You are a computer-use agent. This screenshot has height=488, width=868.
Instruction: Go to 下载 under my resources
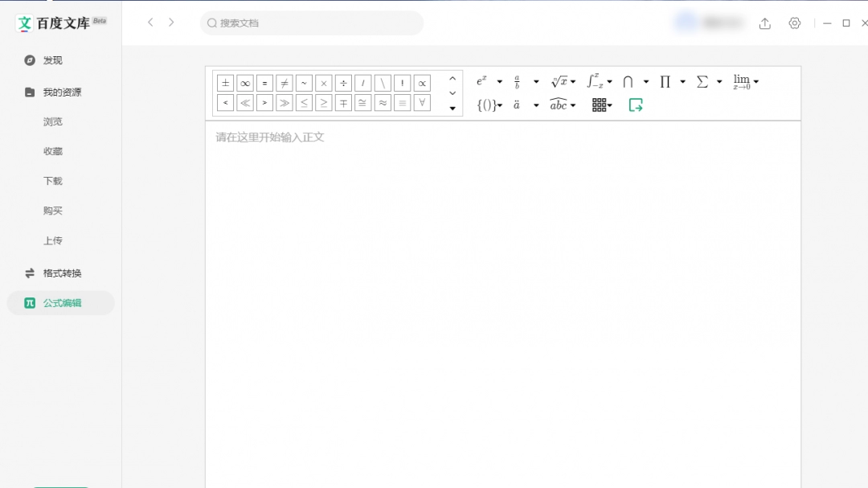pyautogui.click(x=53, y=181)
